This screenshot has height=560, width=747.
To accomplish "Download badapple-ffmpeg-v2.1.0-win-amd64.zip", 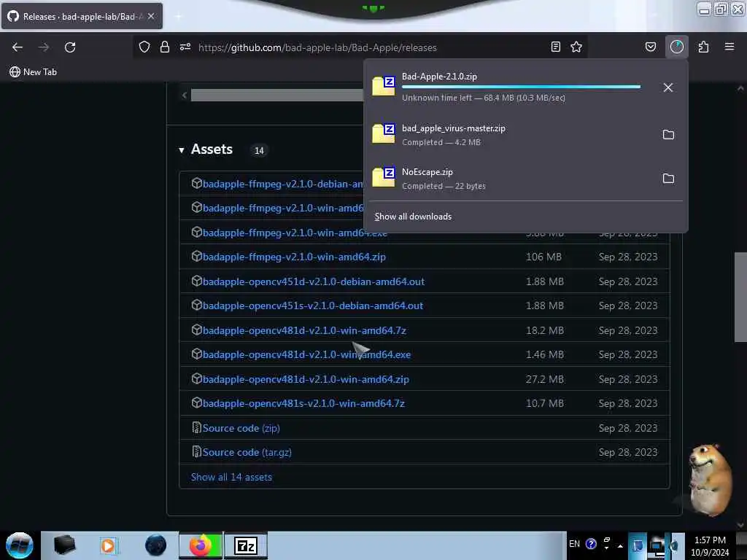I will pyautogui.click(x=294, y=257).
